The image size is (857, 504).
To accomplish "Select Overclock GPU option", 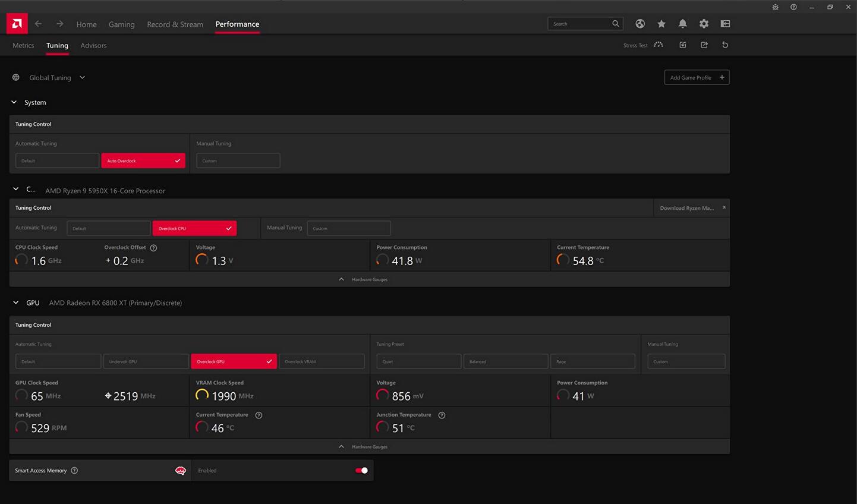I will coord(234,361).
